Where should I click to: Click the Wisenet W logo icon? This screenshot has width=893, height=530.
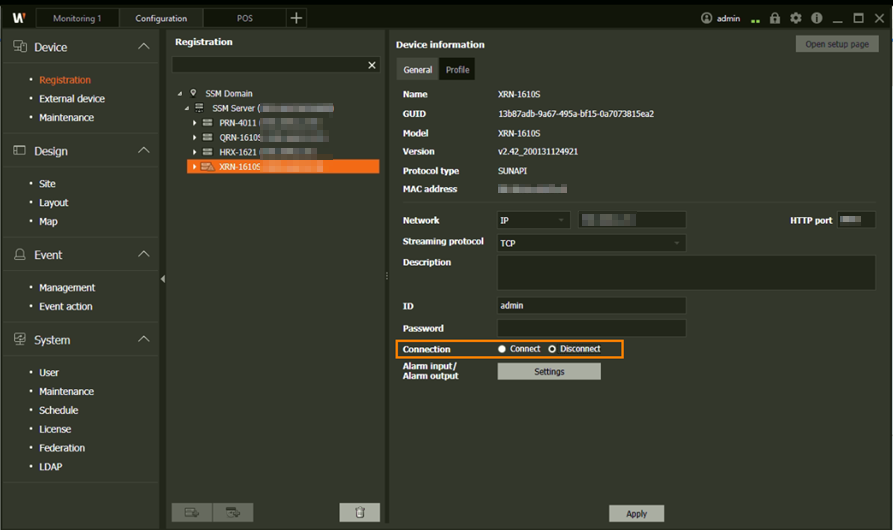pyautogui.click(x=19, y=18)
